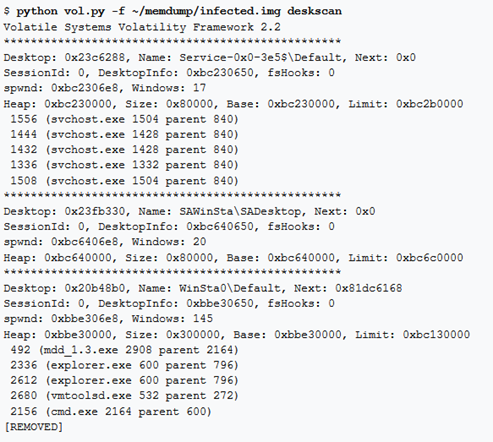
Task: Click the 'Windows: 145' count text
Action: point(172,318)
